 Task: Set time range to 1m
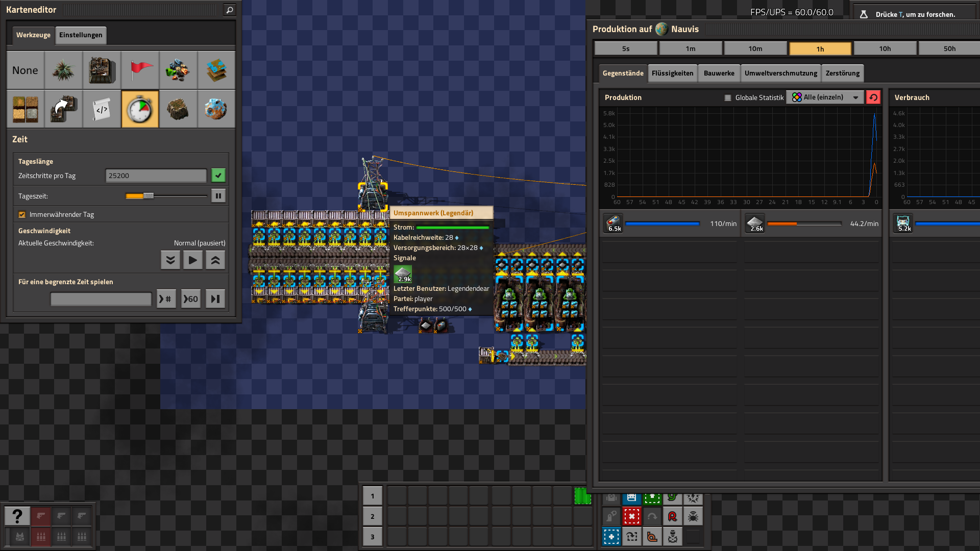tap(691, 48)
